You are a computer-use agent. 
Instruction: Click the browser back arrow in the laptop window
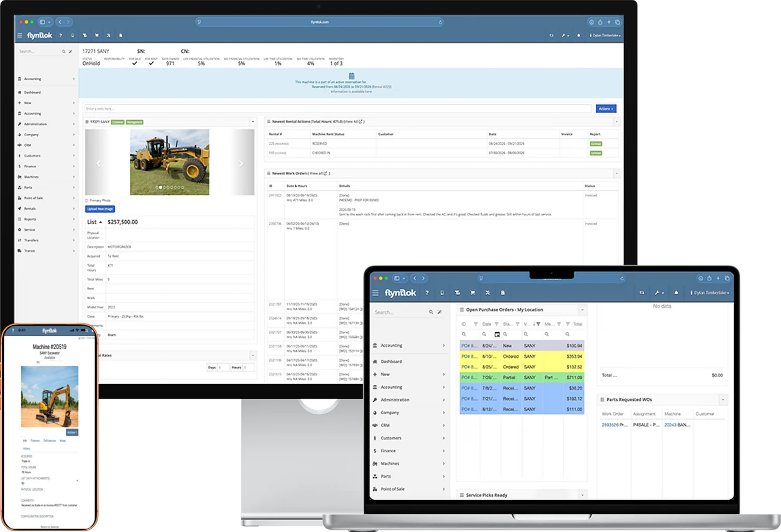click(414, 278)
